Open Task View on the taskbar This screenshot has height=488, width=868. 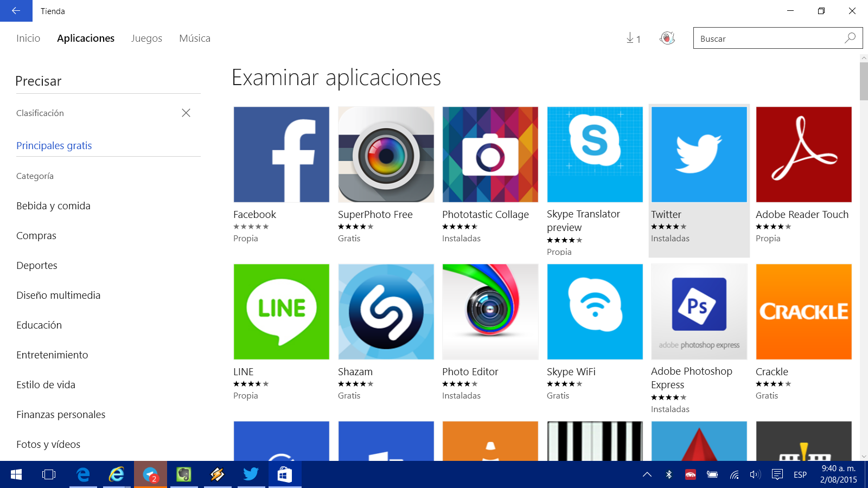click(x=49, y=474)
